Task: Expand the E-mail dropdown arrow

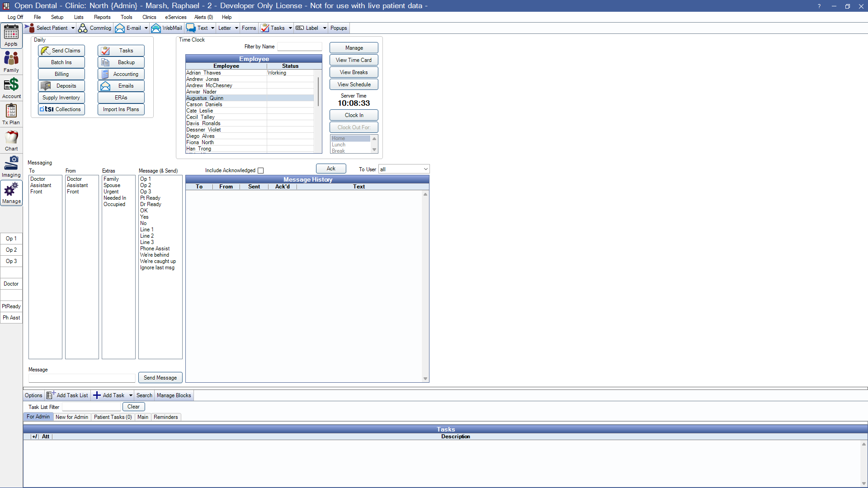Action: (146, 28)
